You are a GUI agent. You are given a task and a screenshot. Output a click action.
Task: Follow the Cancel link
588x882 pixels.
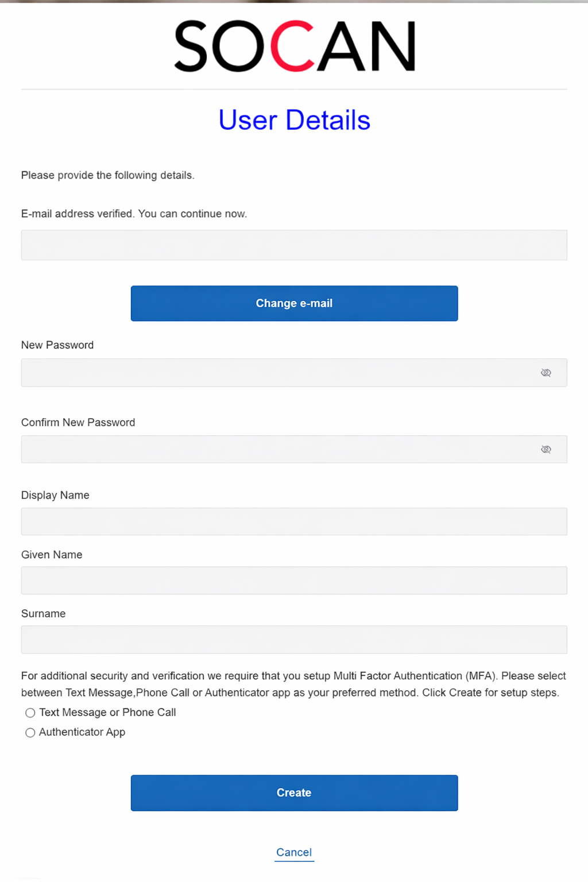pyautogui.click(x=294, y=852)
